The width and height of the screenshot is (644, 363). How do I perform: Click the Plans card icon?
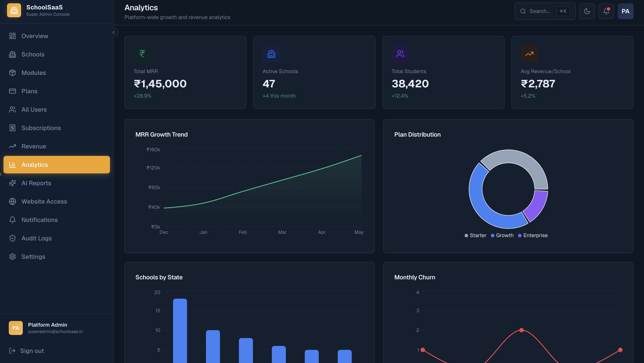click(x=12, y=91)
